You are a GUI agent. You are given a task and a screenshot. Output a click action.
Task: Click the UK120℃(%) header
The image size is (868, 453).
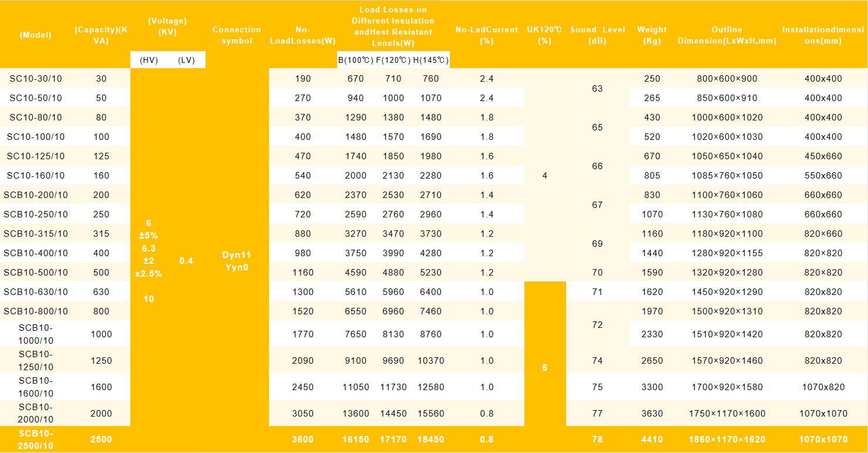click(x=544, y=35)
